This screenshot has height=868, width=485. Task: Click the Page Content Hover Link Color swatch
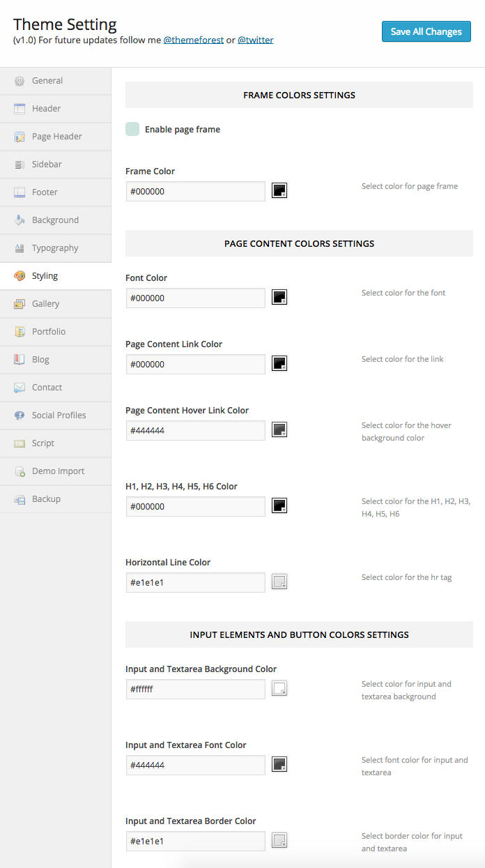tap(279, 429)
